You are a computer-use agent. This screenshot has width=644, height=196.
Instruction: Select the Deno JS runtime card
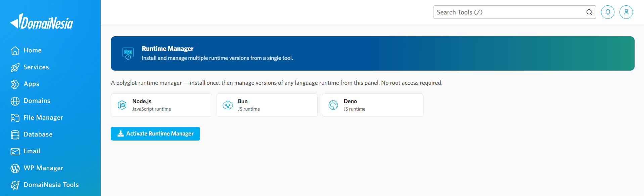click(x=373, y=105)
